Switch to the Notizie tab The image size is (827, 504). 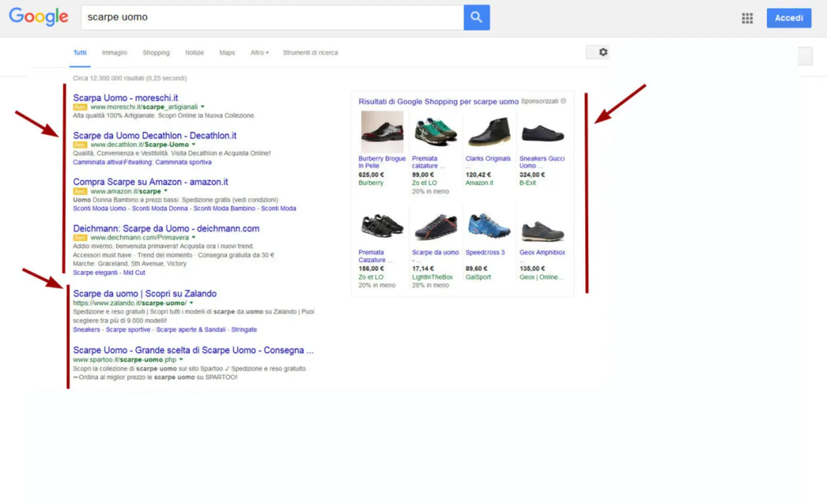click(x=194, y=53)
